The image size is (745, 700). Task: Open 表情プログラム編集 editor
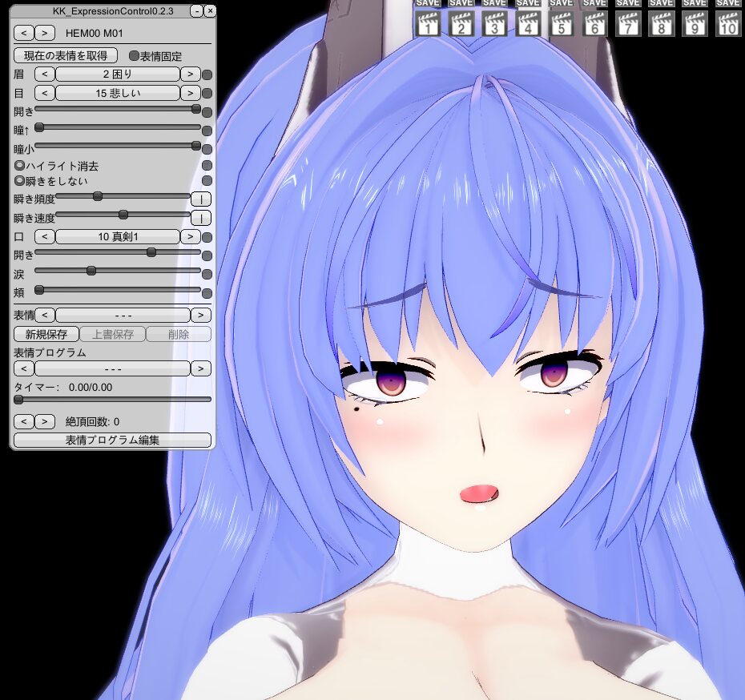[x=113, y=441]
